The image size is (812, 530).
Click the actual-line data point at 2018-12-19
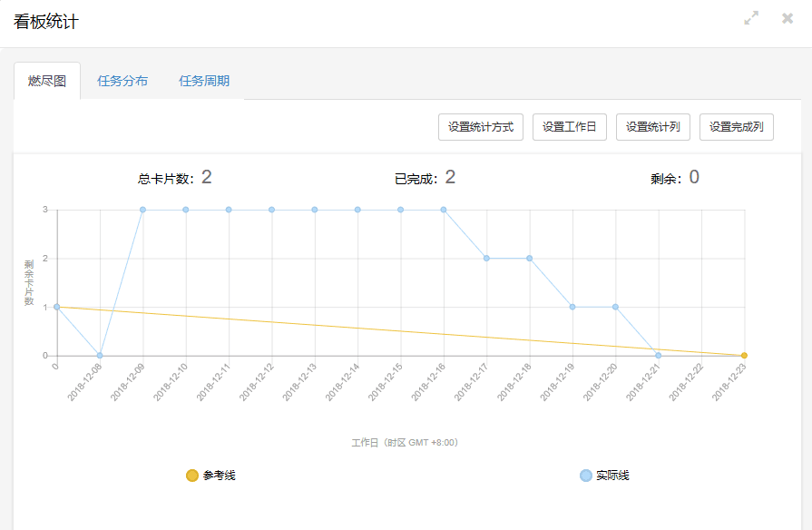[x=572, y=307]
